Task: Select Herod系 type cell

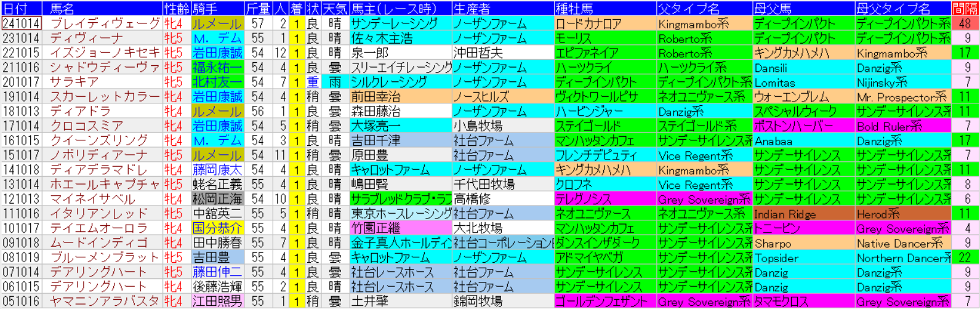Action: [x=902, y=214]
